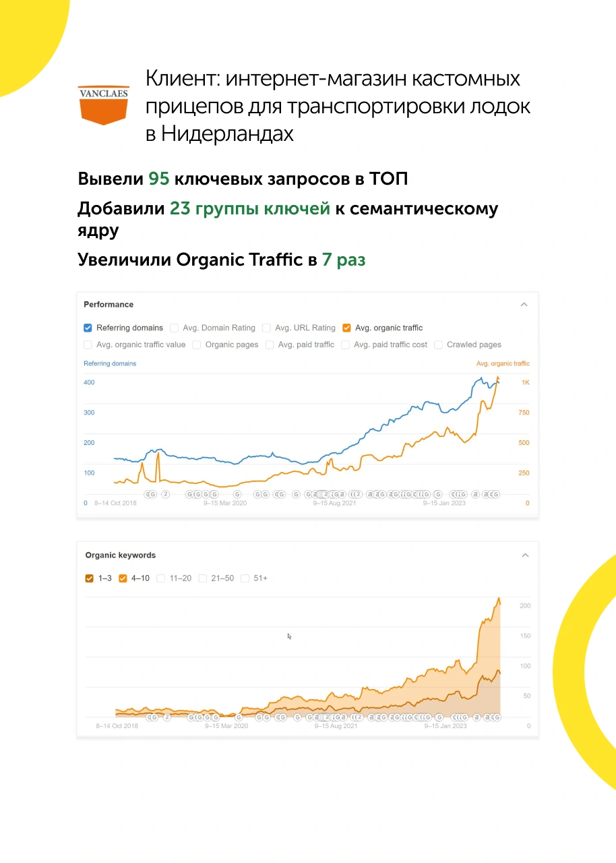The width and height of the screenshot is (616, 863).
Task: Uncheck the 1–3 keyword positions filter
Action: coord(90,578)
